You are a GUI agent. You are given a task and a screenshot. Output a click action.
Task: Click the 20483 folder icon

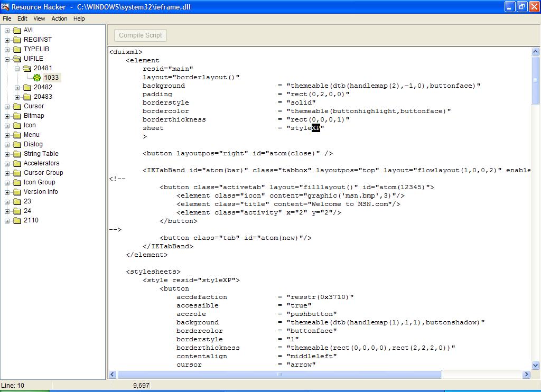coord(27,97)
